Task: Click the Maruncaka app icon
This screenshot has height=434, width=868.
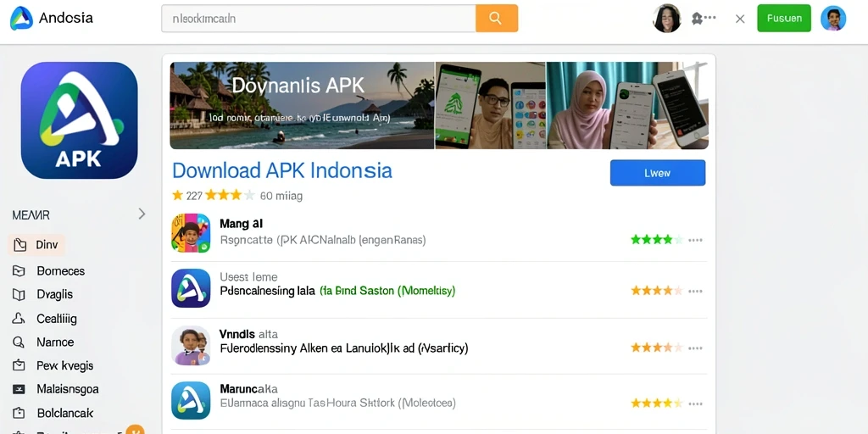Action: 191,400
